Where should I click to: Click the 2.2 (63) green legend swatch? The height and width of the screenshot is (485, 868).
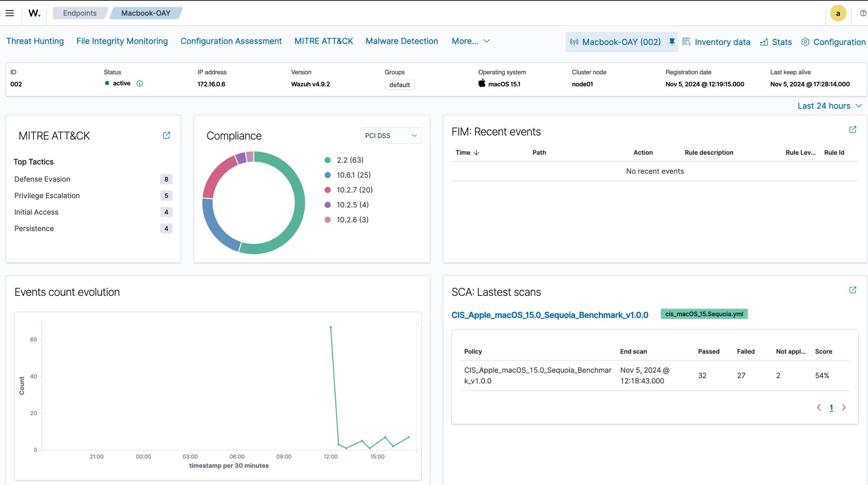pyautogui.click(x=327, y=160)
